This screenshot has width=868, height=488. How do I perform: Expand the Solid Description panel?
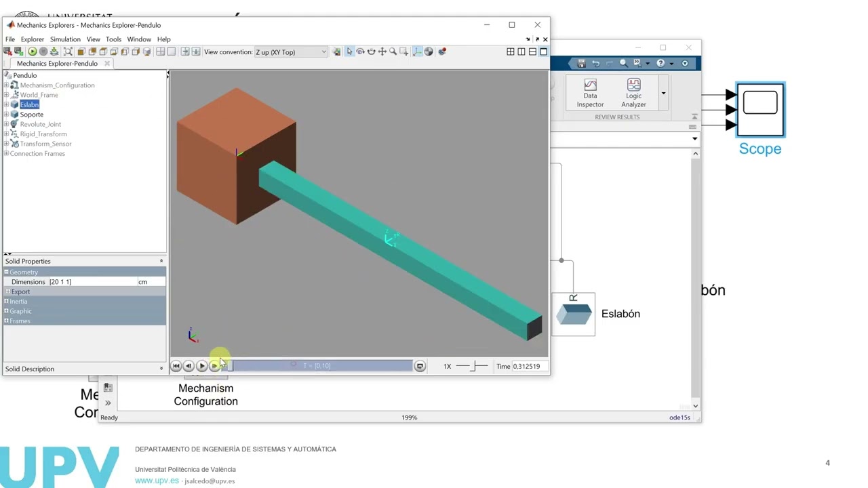point(161,369)
